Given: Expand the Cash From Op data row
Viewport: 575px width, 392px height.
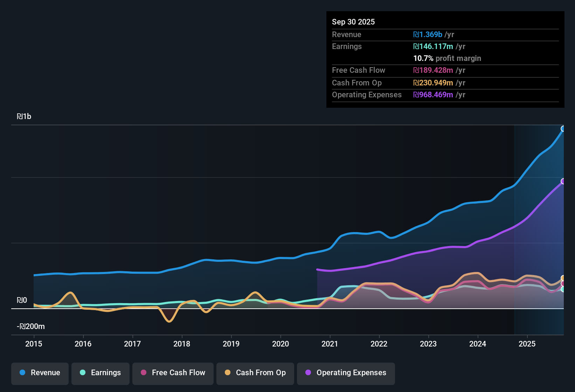Looking at the screenshot, I should coord(357,83).
